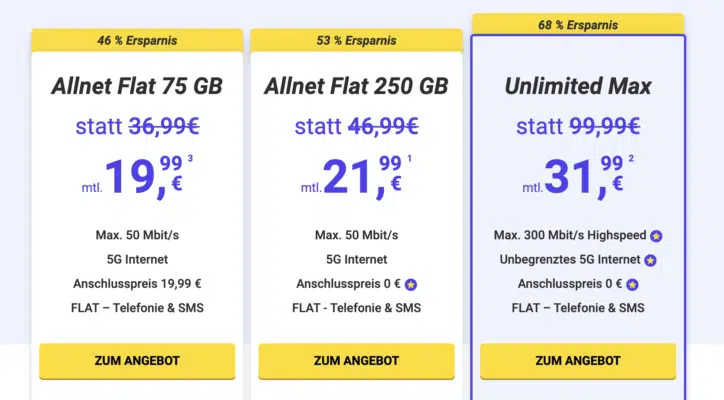724x400 pixels.
Task: Click the 46 % Ersparnis badge
Action: (x=137, y=41)
